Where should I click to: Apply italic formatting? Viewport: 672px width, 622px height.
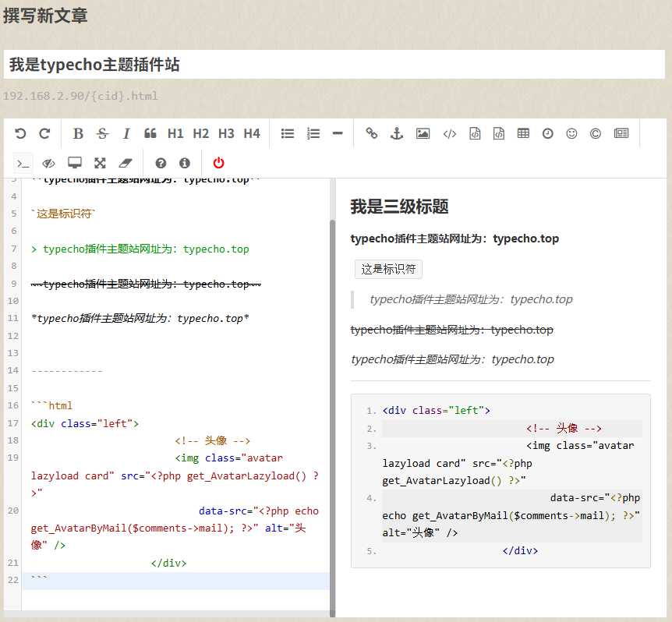pyautogui.click(x=126, y=133)
